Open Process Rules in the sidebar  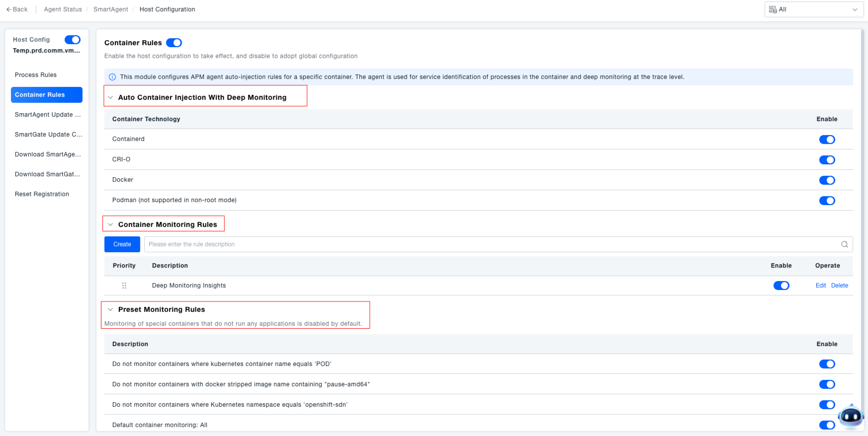pyautogui.click(x=36, y=75)
